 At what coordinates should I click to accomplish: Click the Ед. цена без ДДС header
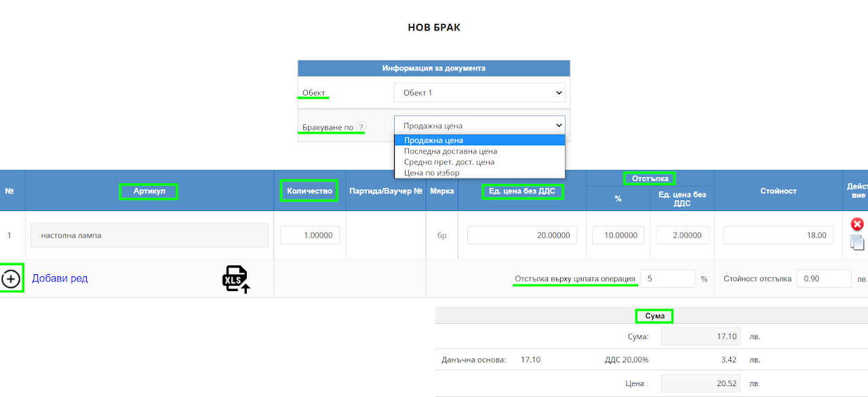pos(522,191)
